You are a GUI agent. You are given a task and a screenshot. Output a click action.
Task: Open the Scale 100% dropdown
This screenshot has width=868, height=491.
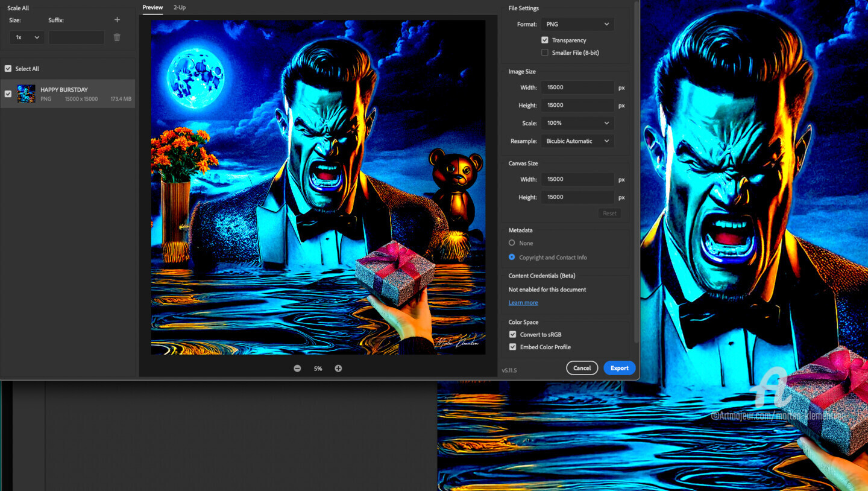tap(577, 123)
